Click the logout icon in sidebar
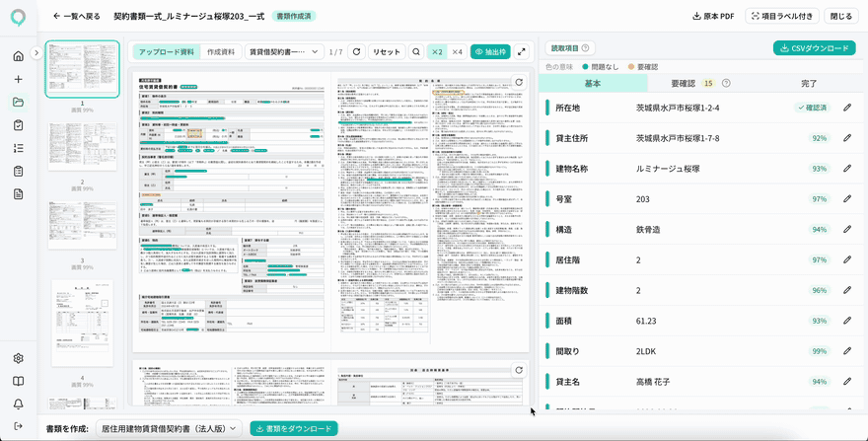This screenshot has height=441, width=868. 19,426
